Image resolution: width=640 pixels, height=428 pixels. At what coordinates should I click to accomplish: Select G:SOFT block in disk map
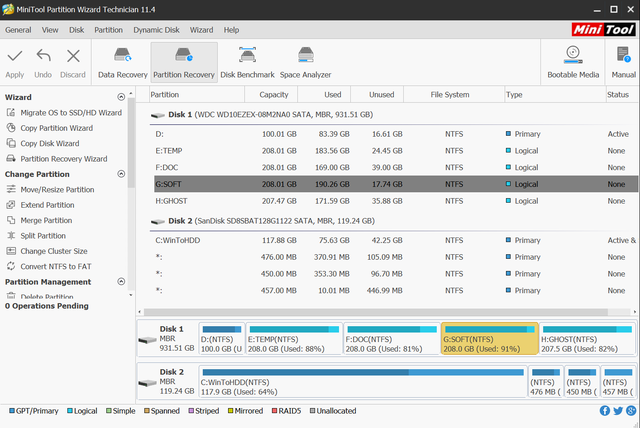[x=489, y=339]
